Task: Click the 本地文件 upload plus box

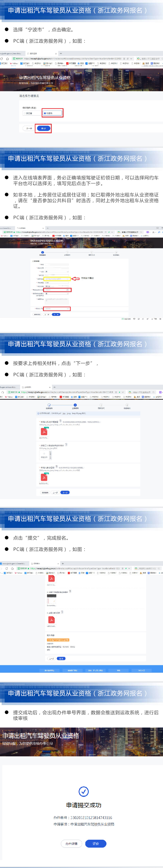Action: [44, 455]
